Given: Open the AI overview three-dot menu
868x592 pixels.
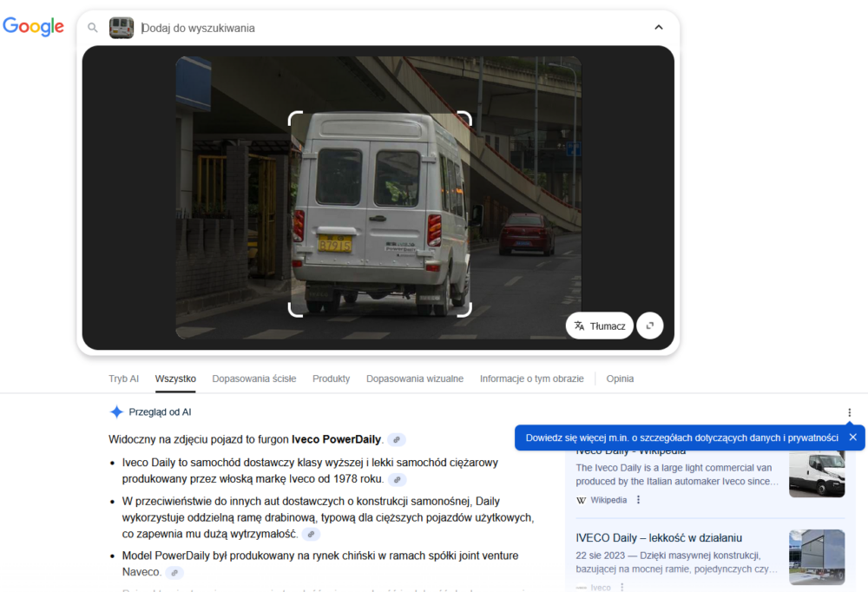Looking at the screenshot, I should (x=849, y=412).
